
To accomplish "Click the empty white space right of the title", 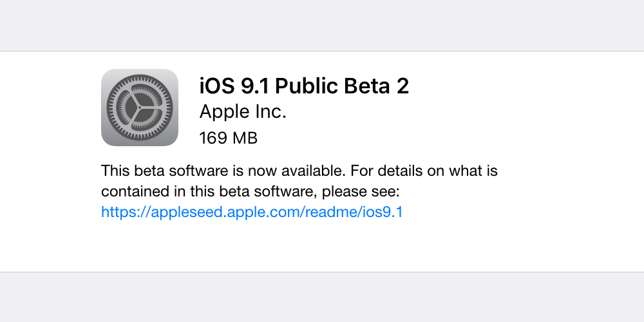I will pos(515,87).
